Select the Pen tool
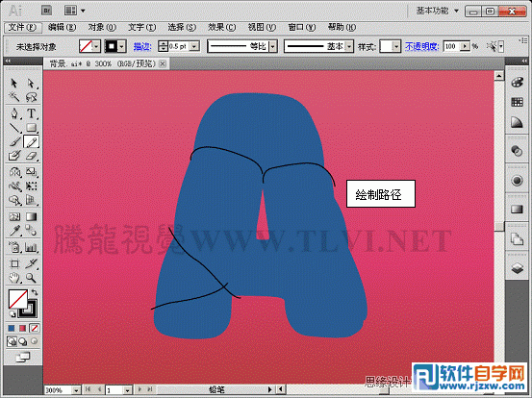Image resolution: width=532 pixels, height=398 pixels. tap(14, 113)
